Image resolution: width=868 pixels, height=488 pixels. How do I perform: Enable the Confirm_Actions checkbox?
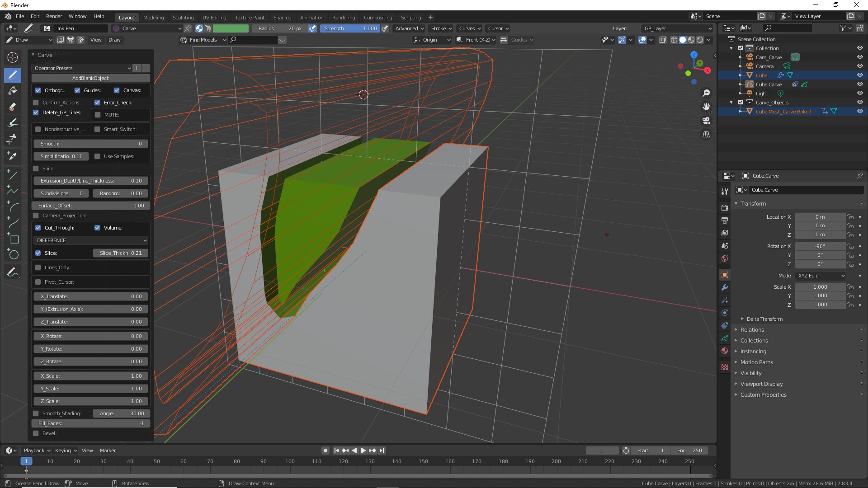36,103
